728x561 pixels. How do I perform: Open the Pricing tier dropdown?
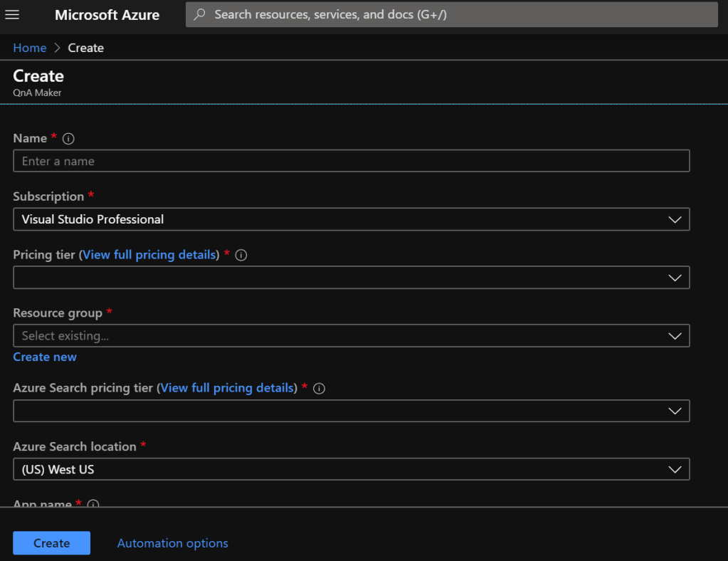(351, 278)
